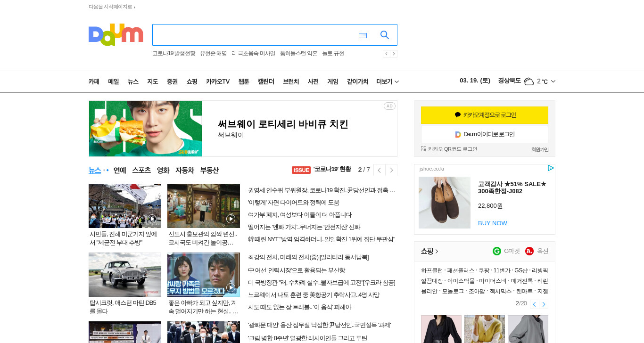Click the AD badge on Subway banner
This screenshot has width=644, height=343.
pos(389,106)
